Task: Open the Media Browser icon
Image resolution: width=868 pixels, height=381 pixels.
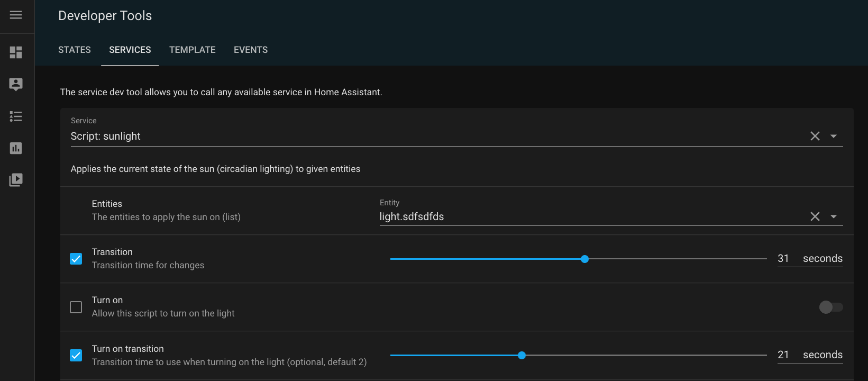Action: [x=16, y=180]
